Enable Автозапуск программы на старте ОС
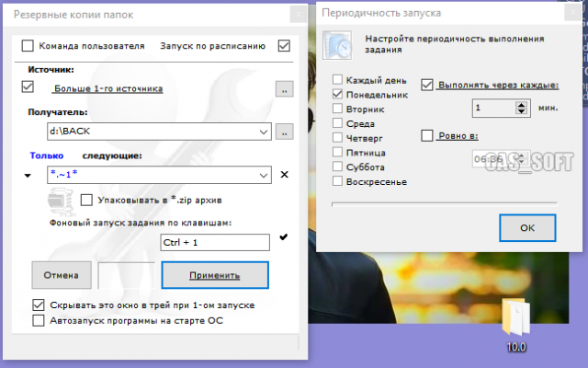588x368 pixels. [x=39, y=321]
